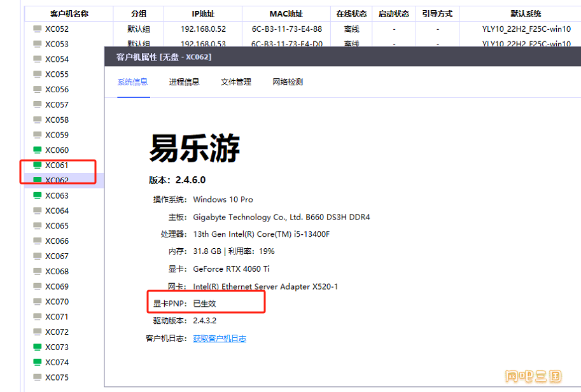
Task: Click the monitor icon beside XC067
Action: coord(37,256)
